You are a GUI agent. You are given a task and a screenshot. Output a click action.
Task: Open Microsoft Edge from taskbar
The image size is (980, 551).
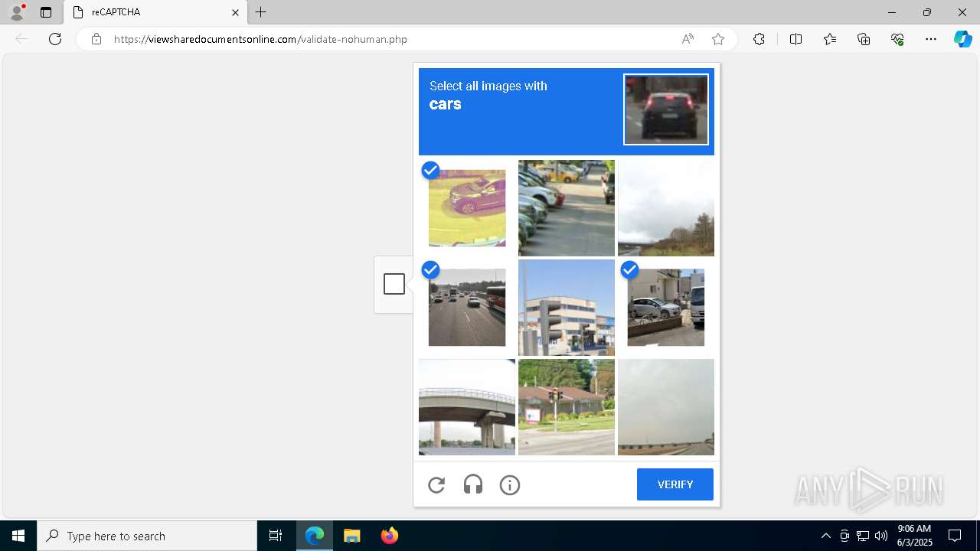point(315,536)
